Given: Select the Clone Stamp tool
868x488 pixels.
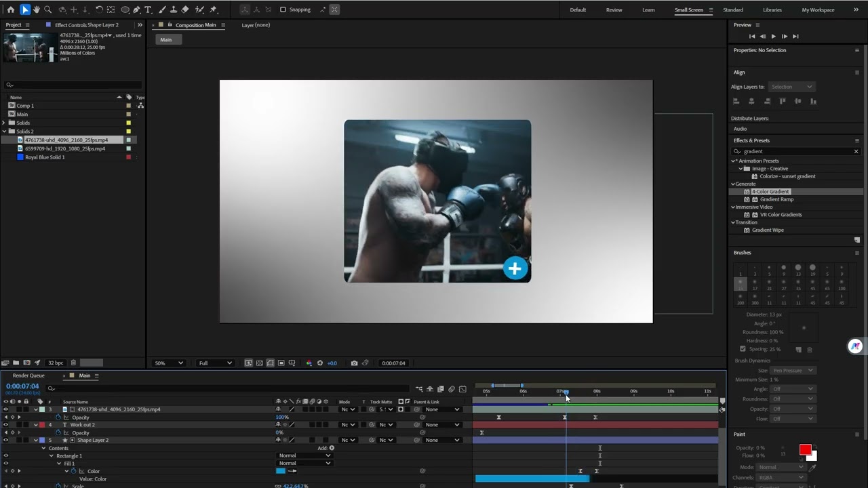Looking at the screenshot, I should pos(174,9).
